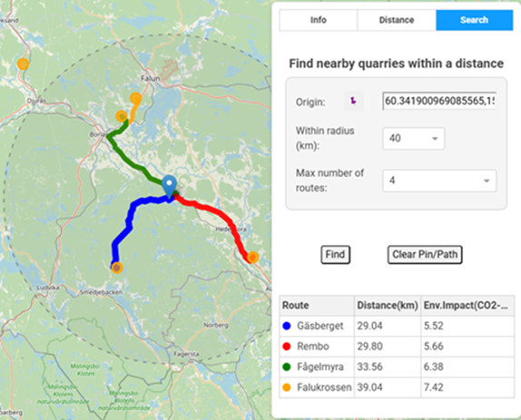Click the Falun label on map

coord(150,78)
